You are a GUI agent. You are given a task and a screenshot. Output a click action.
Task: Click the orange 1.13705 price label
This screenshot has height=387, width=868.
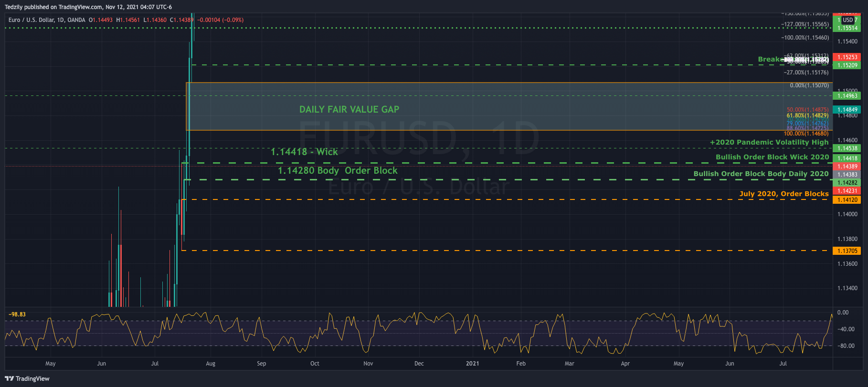tap(847, 251)
